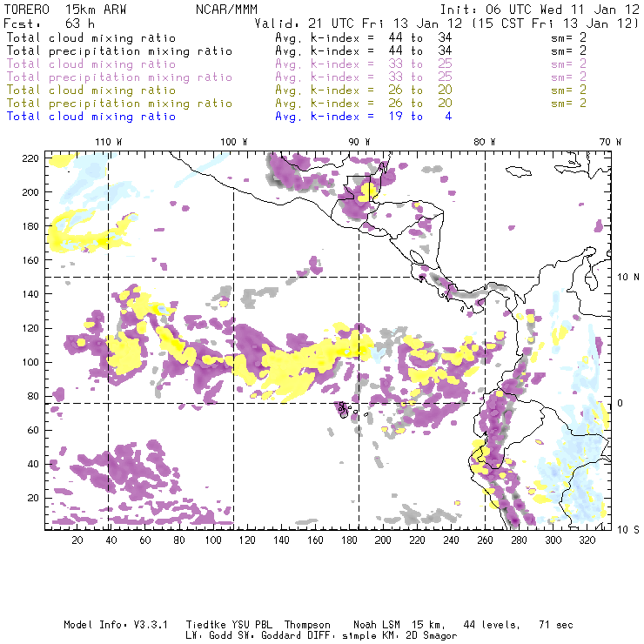The image size is (644, 644).
Task: Select the "80 W" longitude label
Action: [x=484, y=142]
